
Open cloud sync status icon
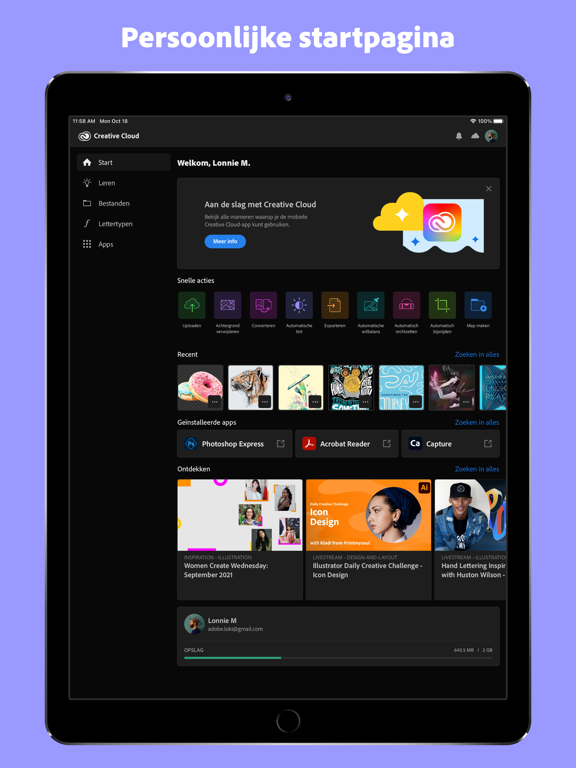pyautogui.click(x=475, y=136)
